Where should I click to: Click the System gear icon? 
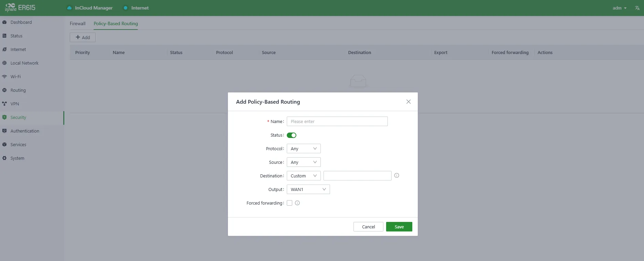4,158
